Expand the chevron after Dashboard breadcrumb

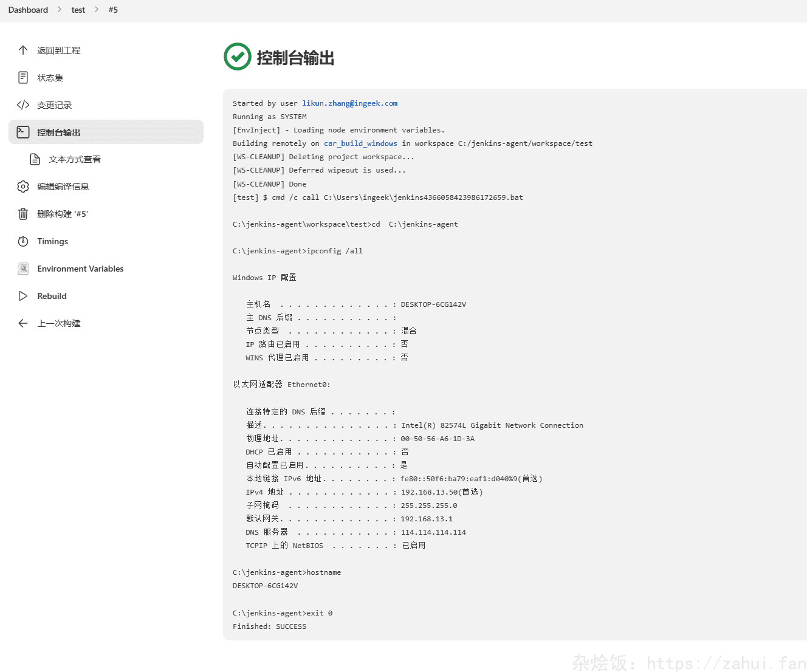click(x=60, y=10)
